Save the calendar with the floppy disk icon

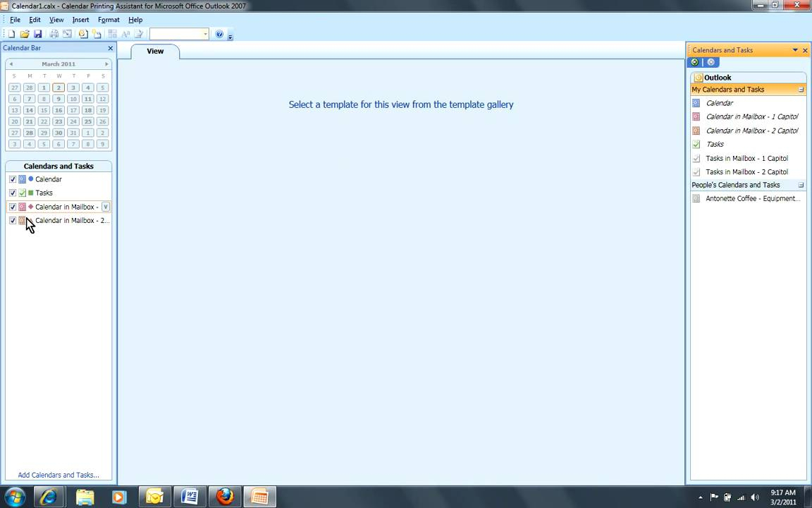pos(38,34)
